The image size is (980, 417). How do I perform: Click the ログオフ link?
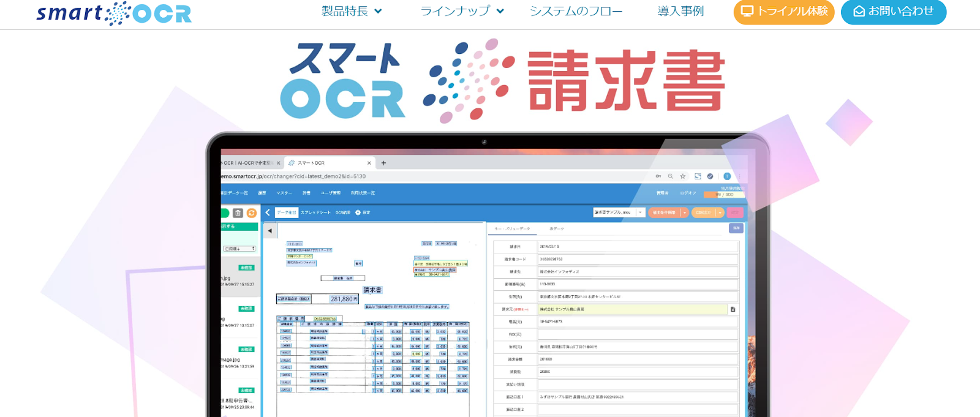click(688, 193)
